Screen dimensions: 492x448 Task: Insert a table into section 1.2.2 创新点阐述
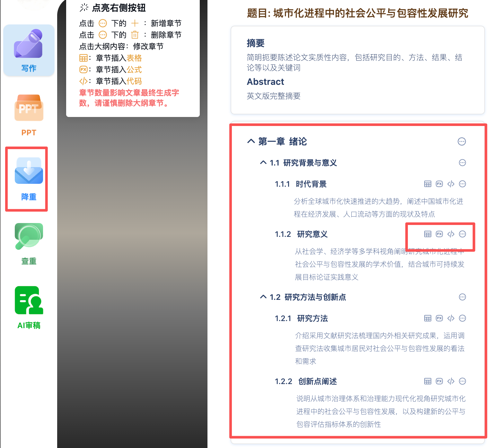(427, 381)
